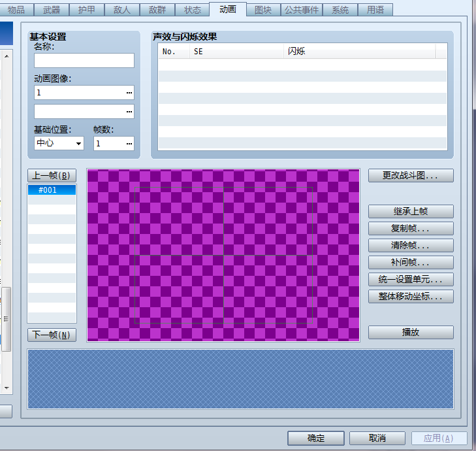Viewport: 476px width, 451px height.
Task: Click the SE column header
Action: 237,51
